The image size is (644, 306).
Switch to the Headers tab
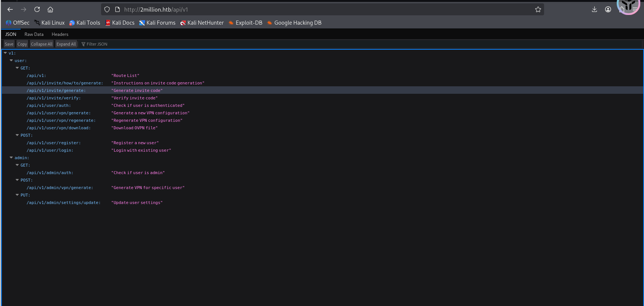[x=60, y=34]
